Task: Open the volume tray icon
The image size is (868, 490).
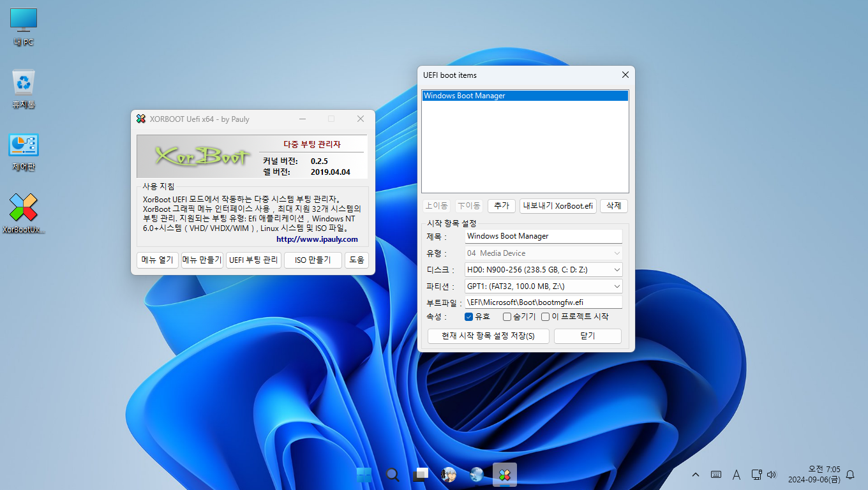Action: point(771,475)
